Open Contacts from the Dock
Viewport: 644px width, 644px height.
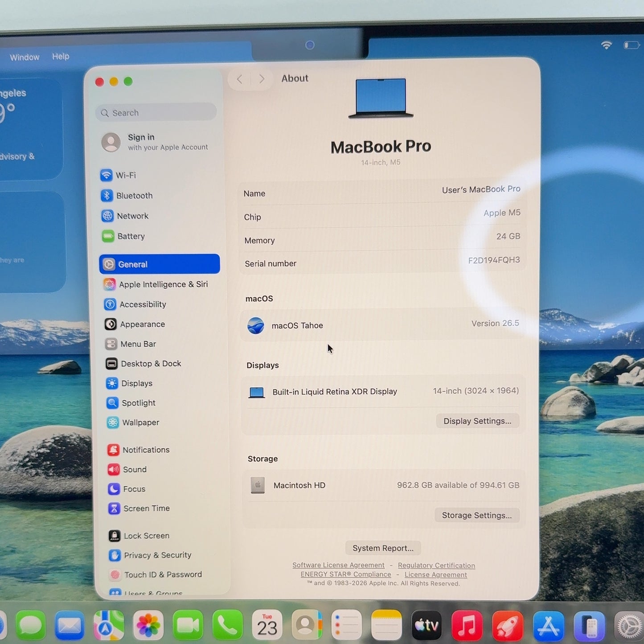307,625
